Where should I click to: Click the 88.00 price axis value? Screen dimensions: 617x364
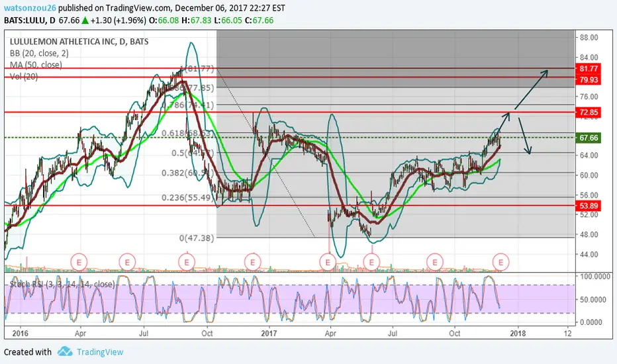(589, 37)
